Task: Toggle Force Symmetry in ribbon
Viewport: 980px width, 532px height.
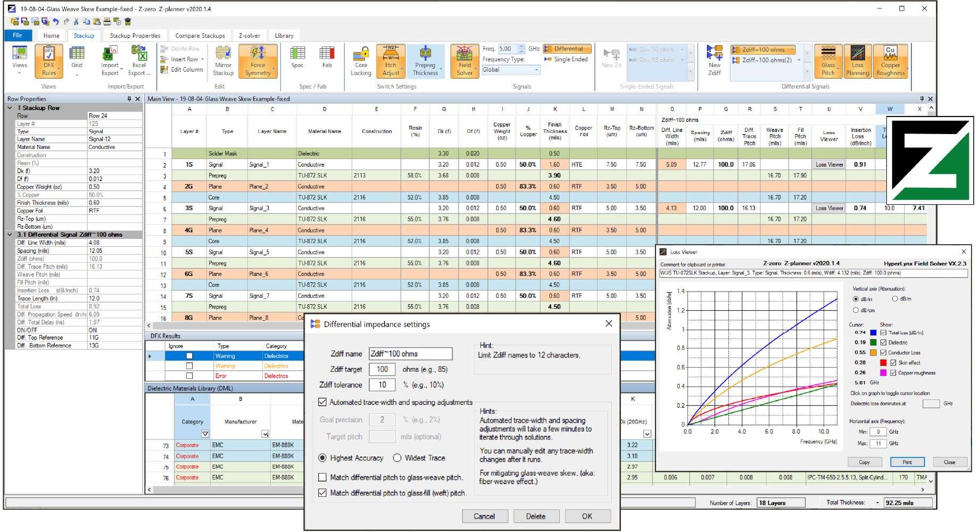Action: click(x=258, y=61)
